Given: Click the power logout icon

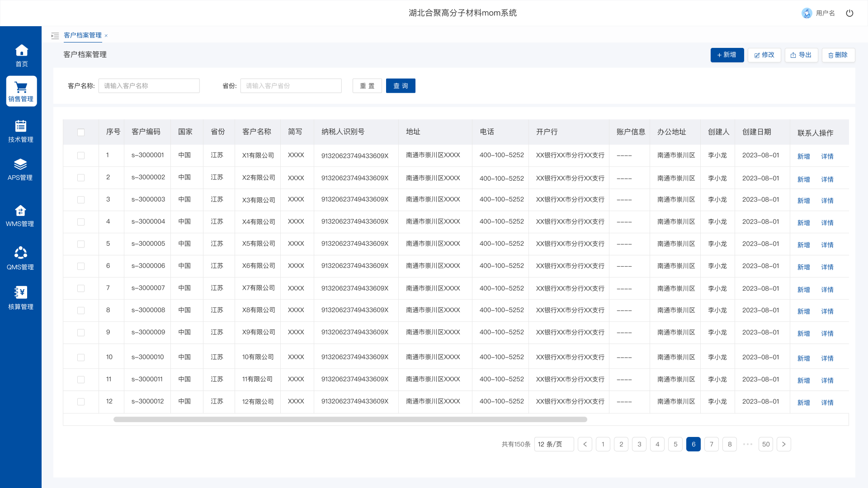Looking at the screenshot, I should click(x=849, y=13).
